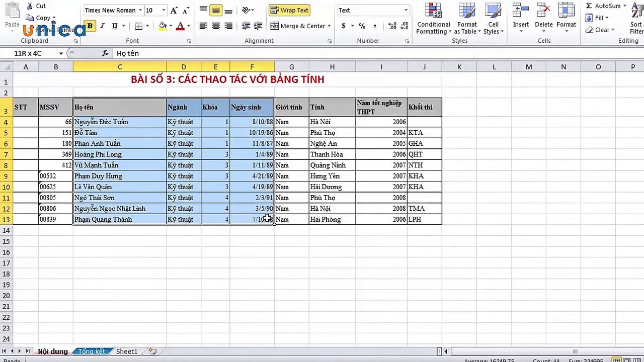This screenshot has width=644, height=362.
Task: Open Clipboard dialog launcher
Action: (x=77, y=41)
